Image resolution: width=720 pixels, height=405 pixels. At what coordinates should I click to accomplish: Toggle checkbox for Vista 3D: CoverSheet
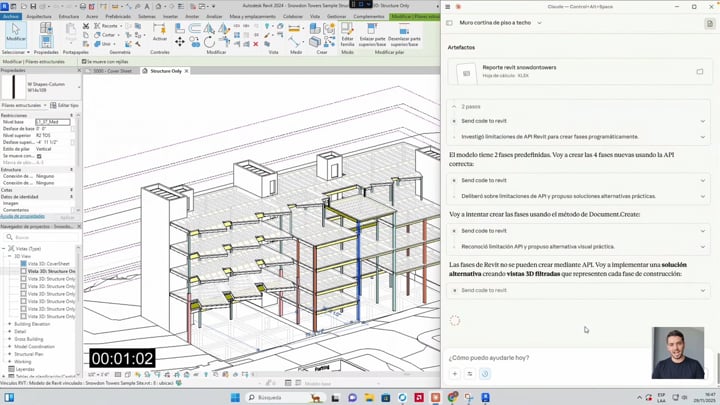[24, 264]
